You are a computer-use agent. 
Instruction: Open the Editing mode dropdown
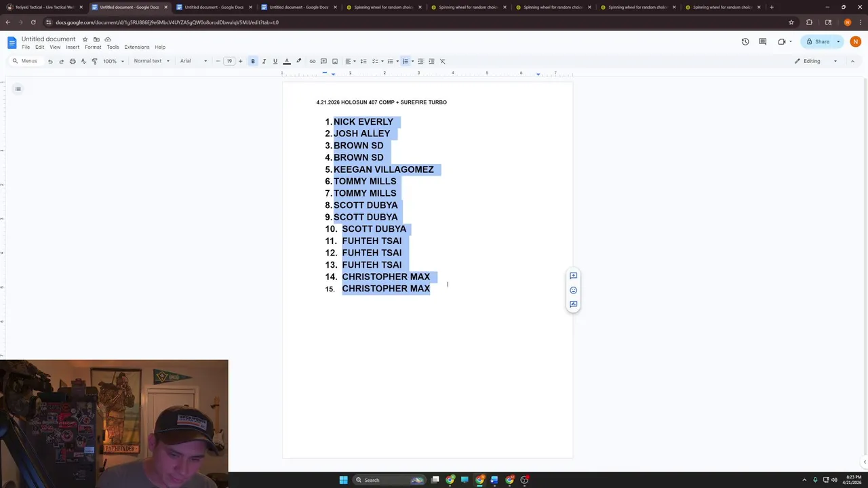click(x=816, y=61)
